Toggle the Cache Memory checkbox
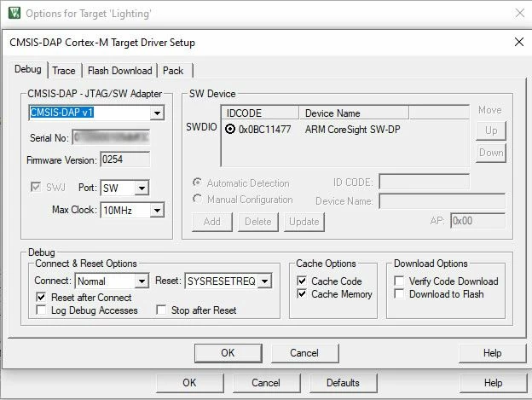This screenshot has width=532, height=400. 302,293
